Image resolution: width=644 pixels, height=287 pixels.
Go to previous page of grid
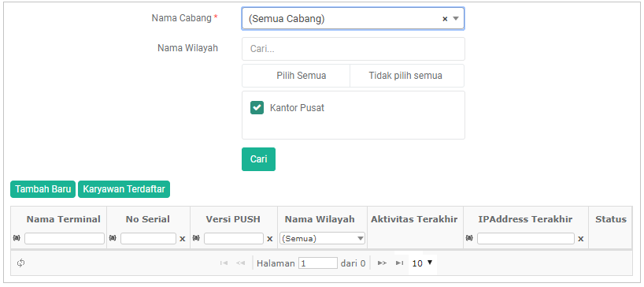240,263
